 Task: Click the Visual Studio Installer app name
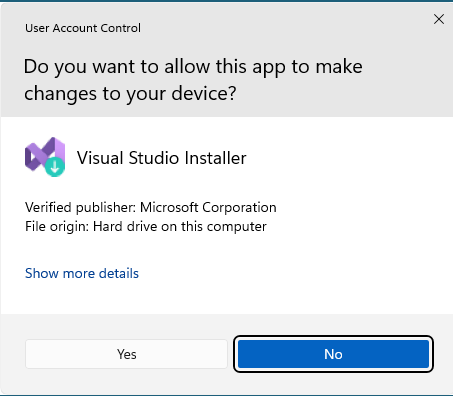[162, 158]
